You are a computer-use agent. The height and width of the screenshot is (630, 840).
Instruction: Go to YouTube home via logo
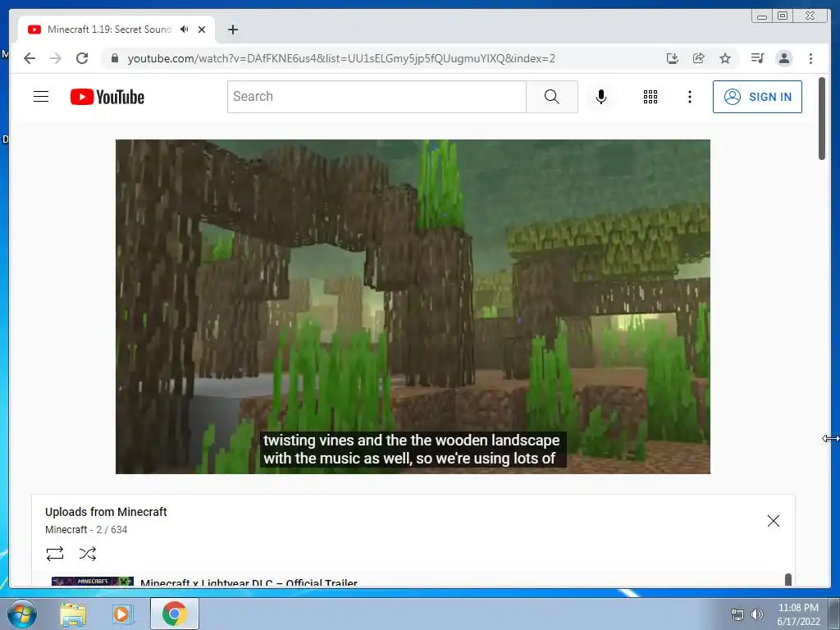click(107, 97)
